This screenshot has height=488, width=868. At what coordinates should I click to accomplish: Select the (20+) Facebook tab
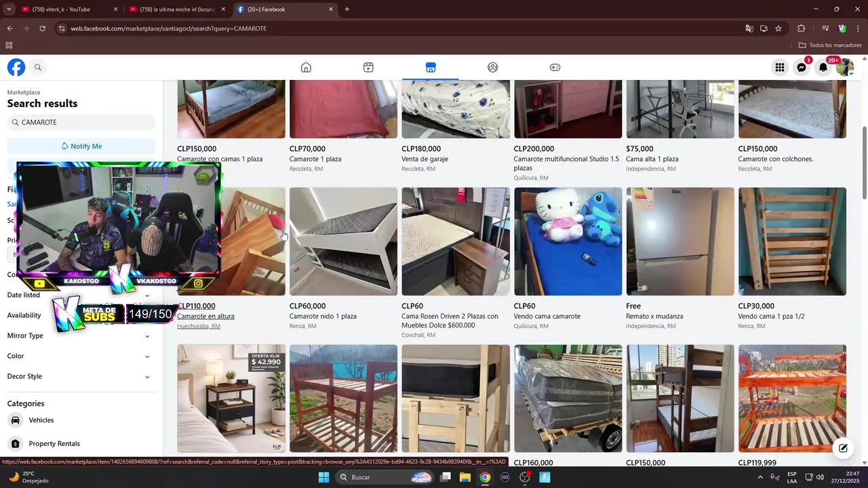pos(285,9)
